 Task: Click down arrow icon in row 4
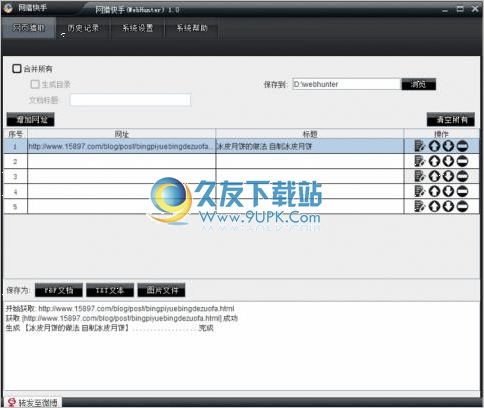(448, 191)
